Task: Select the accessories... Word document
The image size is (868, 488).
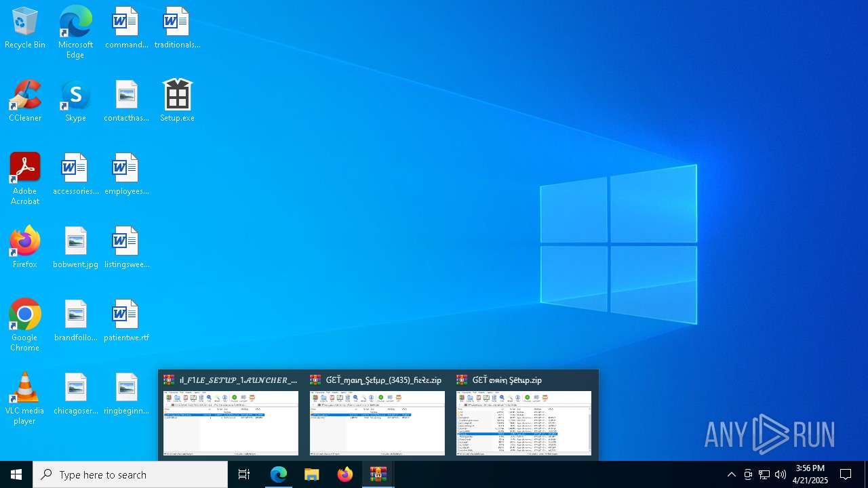Action: (75, 175)
